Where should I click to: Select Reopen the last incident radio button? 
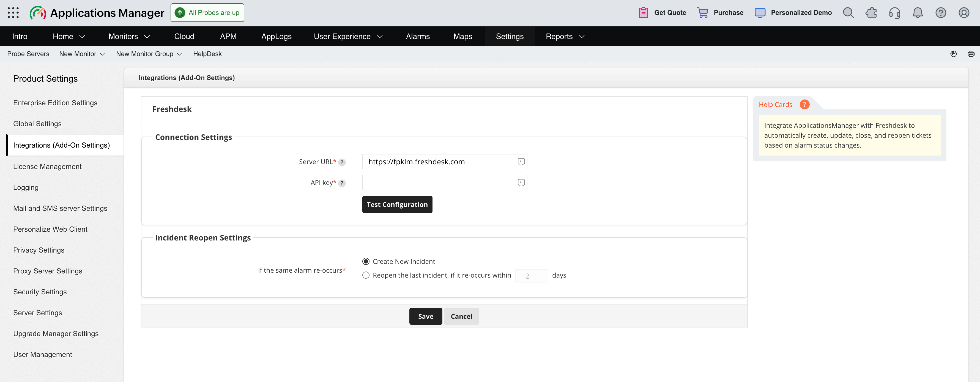click(x=366, y=275)
